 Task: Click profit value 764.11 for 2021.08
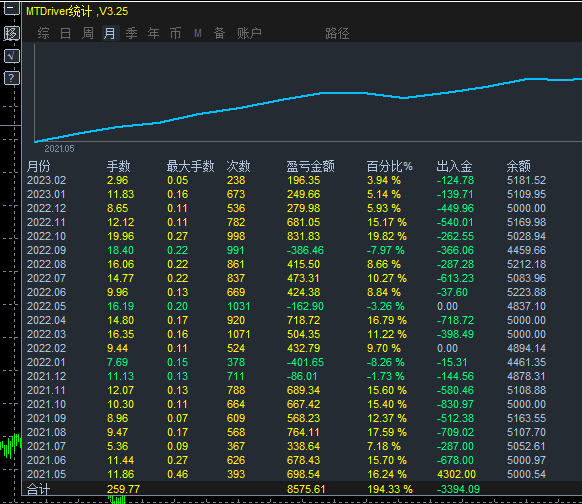point(303,432)
